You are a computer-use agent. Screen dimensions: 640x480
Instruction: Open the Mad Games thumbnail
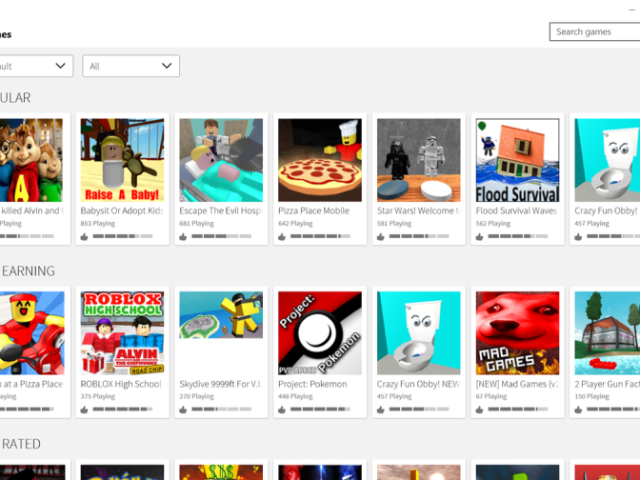(518, 333)
